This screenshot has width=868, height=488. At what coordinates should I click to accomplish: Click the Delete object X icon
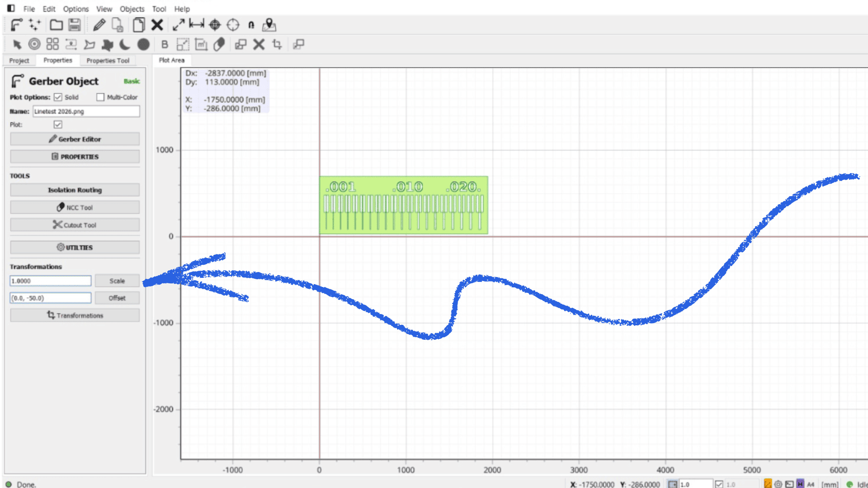click(157, 25)
